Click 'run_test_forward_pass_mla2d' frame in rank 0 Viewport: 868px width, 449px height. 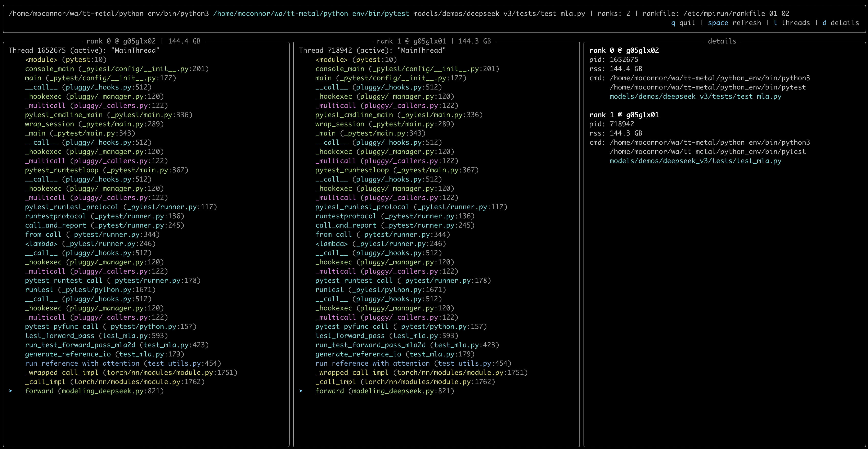(117, 345)
